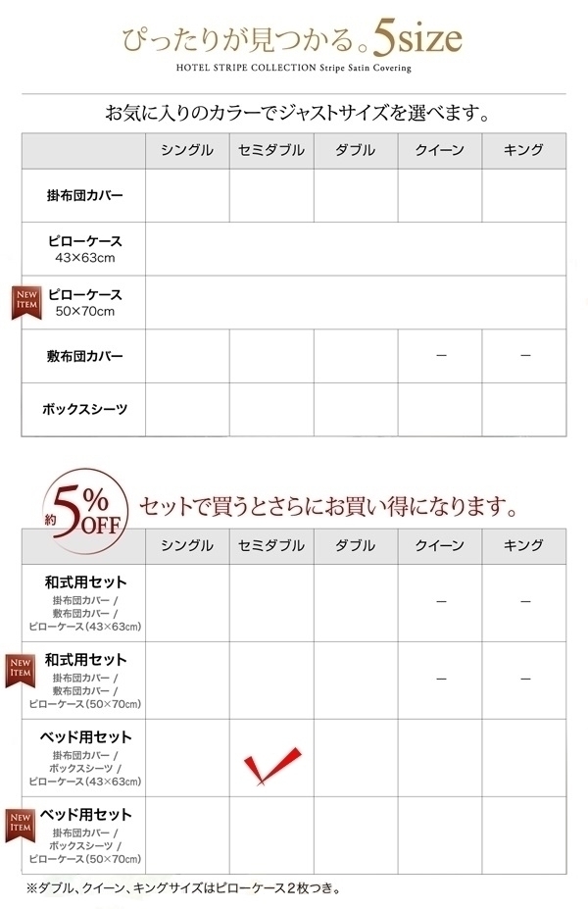Click the 敷布団カバー クイーン dash cell

441,355
